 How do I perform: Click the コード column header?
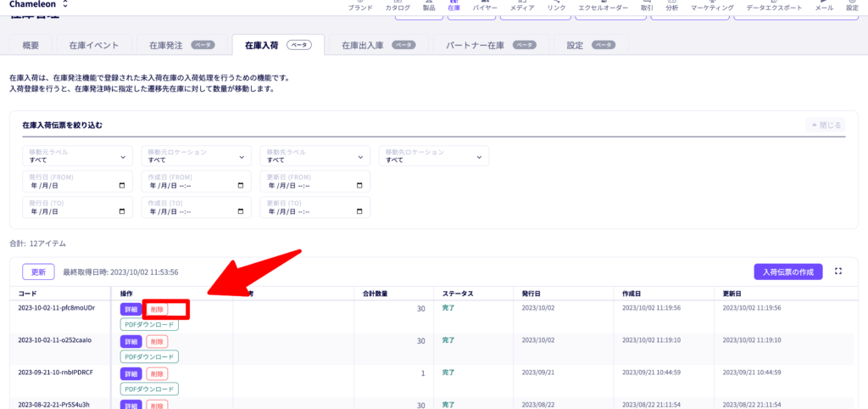(x=28, y=293)
